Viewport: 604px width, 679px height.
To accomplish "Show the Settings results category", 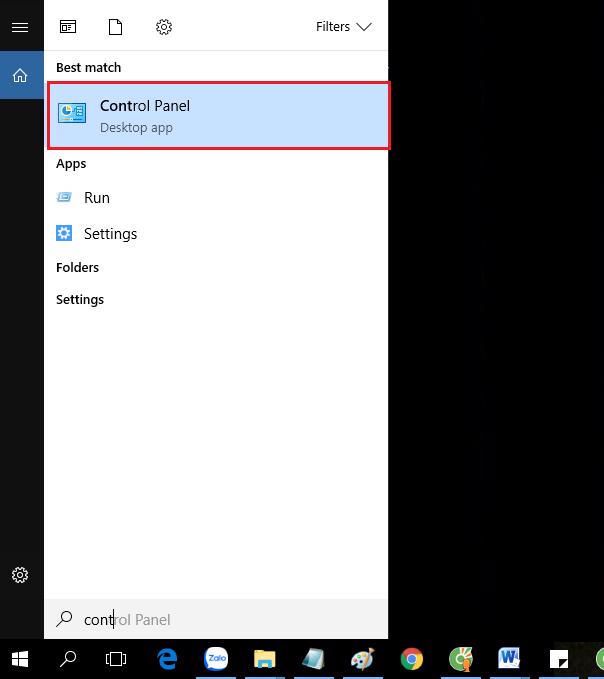I will [80, 299].
